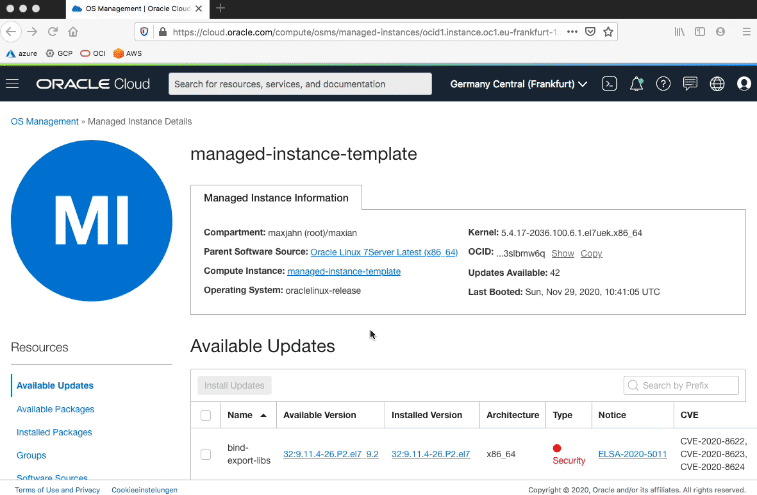This screenshot has width=757, height=495.
Task: Click the Security type label
Action: pos(569,461)
